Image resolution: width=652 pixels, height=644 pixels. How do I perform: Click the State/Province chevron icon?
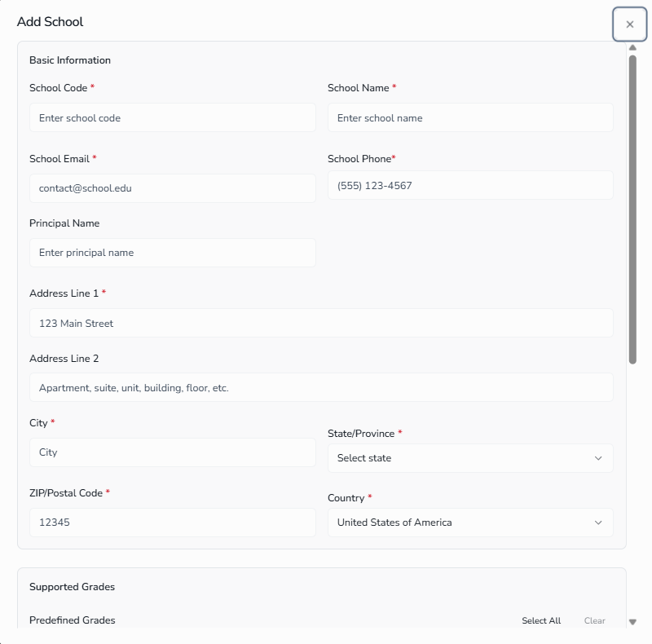(x=598, y=458)
